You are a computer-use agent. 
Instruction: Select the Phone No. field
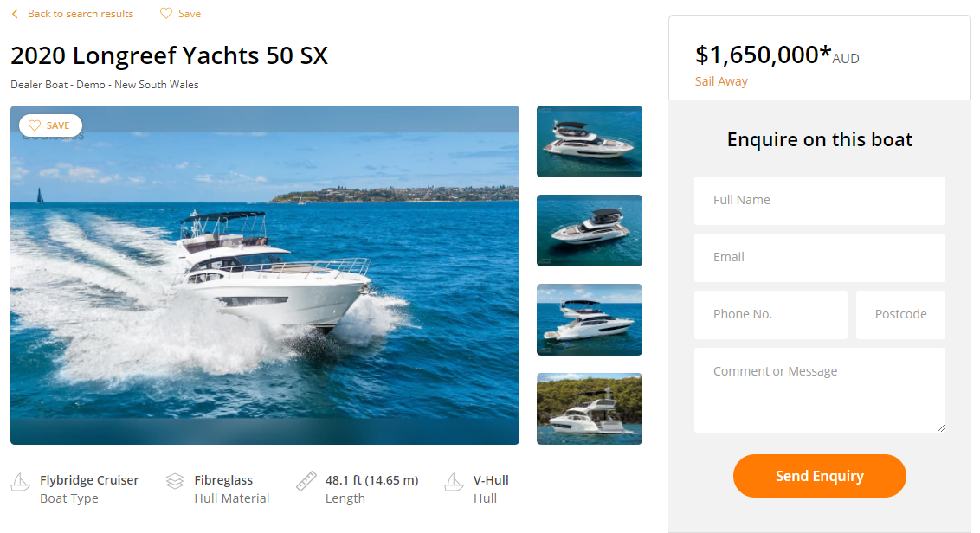click(x=770, y=315)
